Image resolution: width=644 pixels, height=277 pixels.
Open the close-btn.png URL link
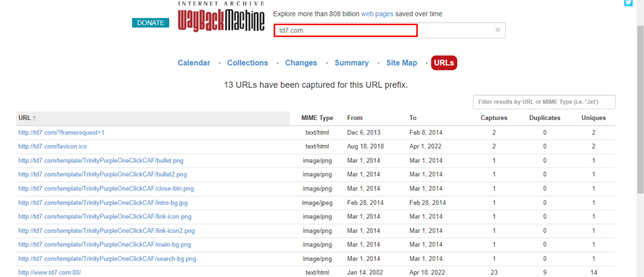106,189
